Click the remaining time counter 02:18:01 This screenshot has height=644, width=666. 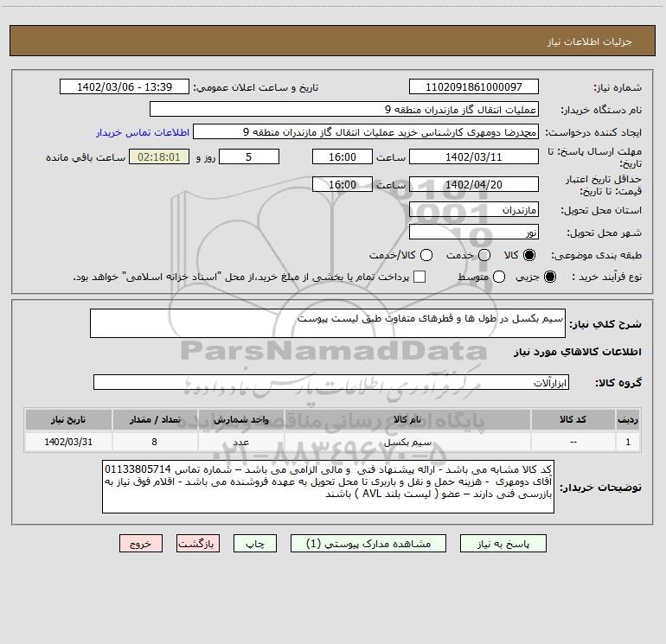(x=159, y=156)
